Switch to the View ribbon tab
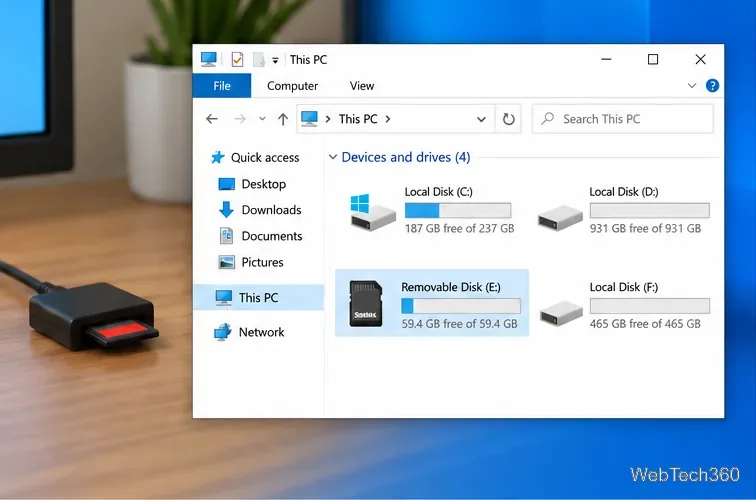The height and width of the screenshot is (500, 756). coord(362,86)
